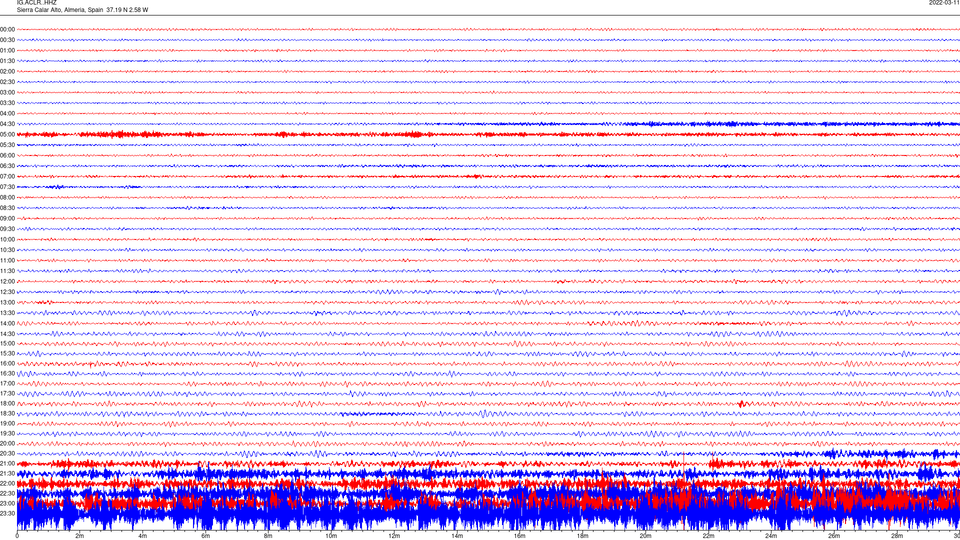960x540 pixels.
Task: Select the '01:00' time row label
Action: (7, 50)
